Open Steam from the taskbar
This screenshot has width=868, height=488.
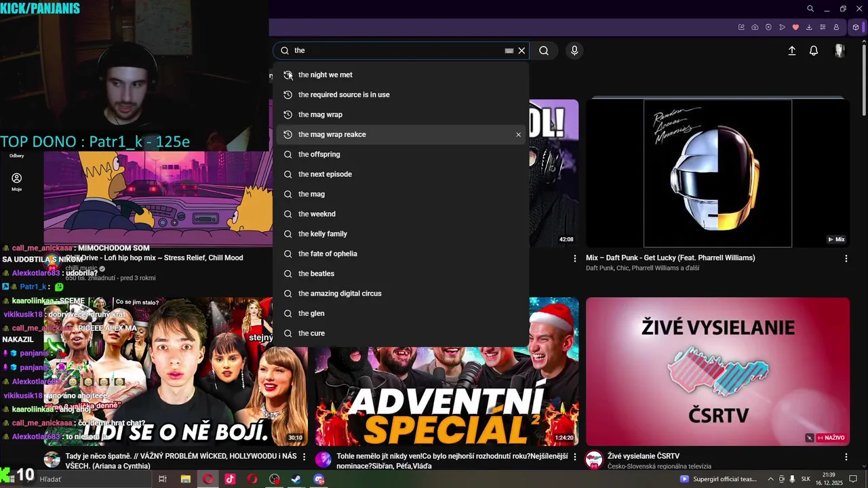[x=296, y=479]
